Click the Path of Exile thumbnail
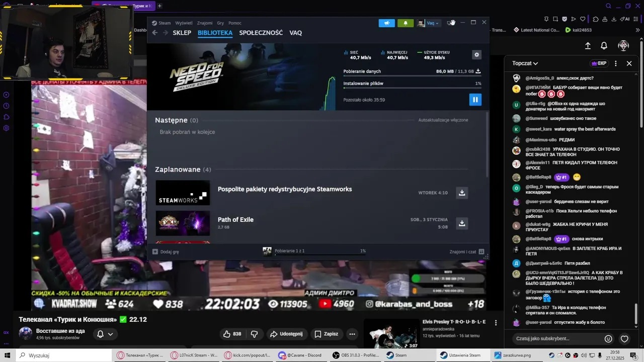The width and height of the screenshot is (644, 362). (183, 223)
